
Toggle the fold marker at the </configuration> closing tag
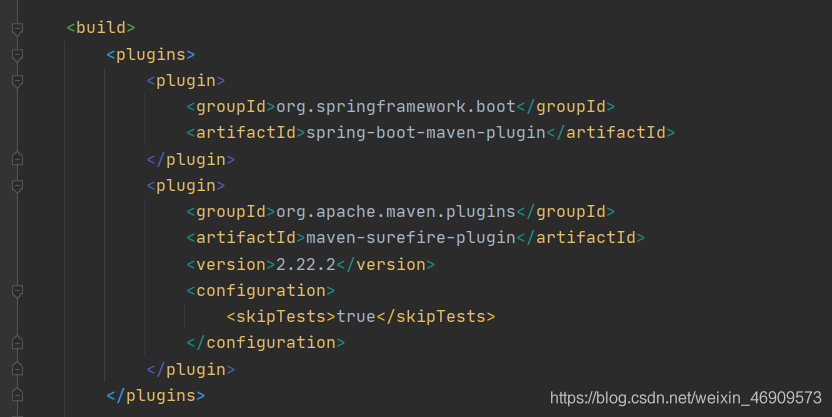[x=17, y=343]
